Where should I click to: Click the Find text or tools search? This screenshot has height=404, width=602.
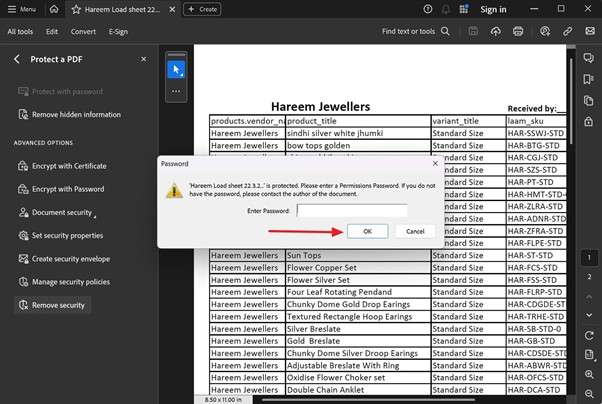tap(415, 31)
